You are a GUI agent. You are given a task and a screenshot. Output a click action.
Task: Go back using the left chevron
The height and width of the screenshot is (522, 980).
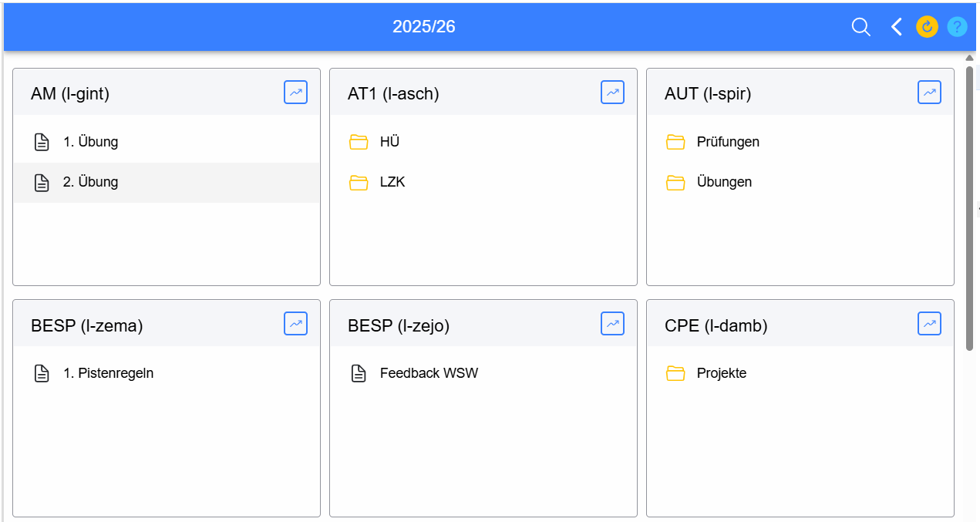pos(896,28)
